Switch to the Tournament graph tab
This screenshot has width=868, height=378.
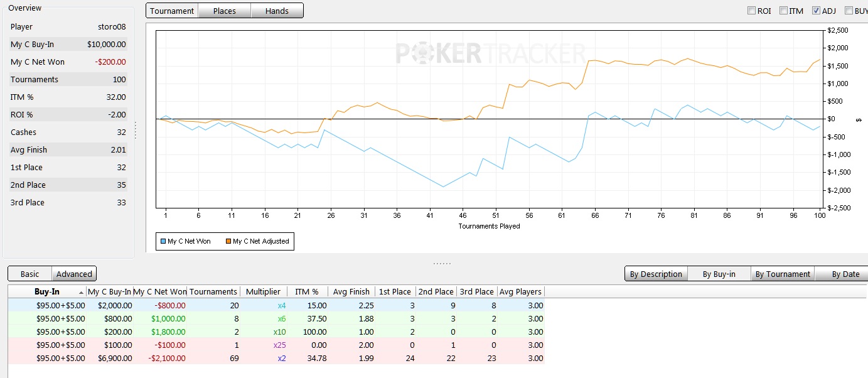pos(172,11)
